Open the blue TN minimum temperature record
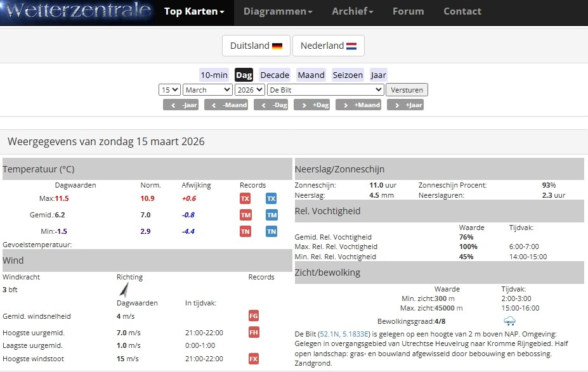 [271, 231]
